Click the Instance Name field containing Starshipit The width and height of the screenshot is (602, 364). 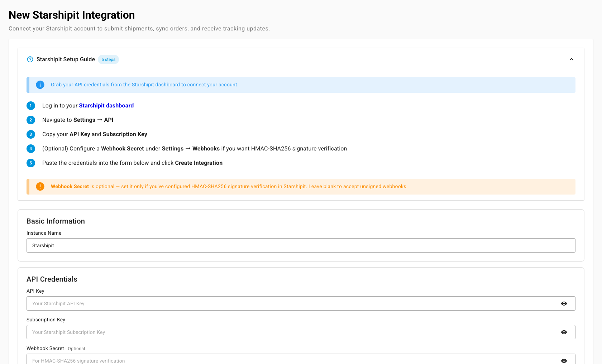(x=301, y=245)
